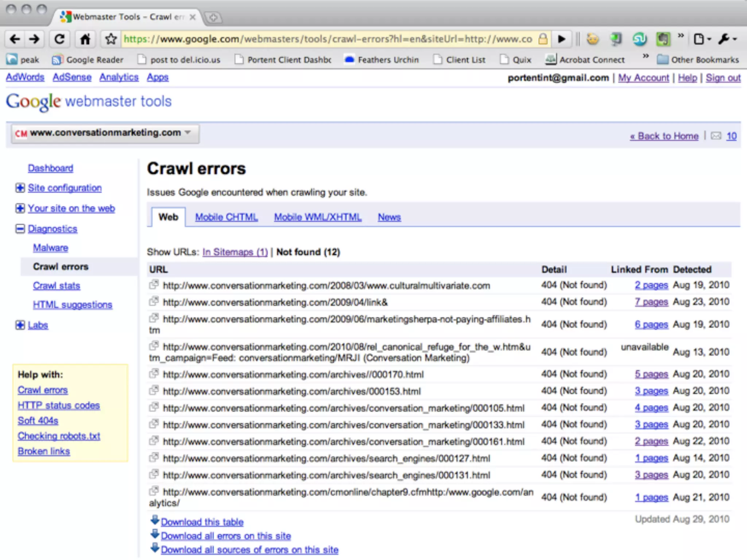747x560 pixels.
Task: Click the back arrow navigation icon
Action: (15, 39)
